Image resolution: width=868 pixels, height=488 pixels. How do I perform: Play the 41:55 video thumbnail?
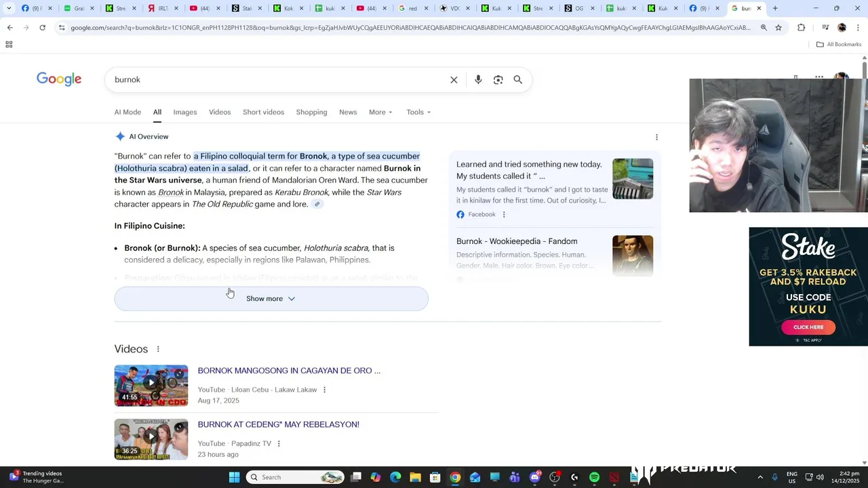pos(151,386)
